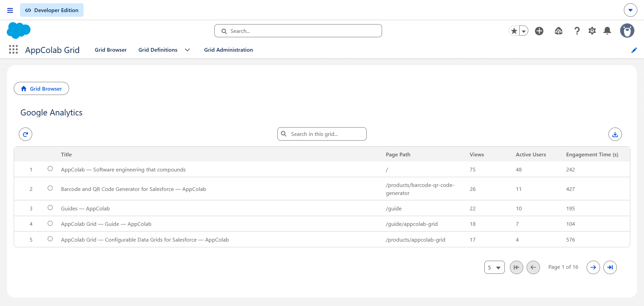
Task: Click the round dropdown at top right
Action: click(x=631, y=10)
